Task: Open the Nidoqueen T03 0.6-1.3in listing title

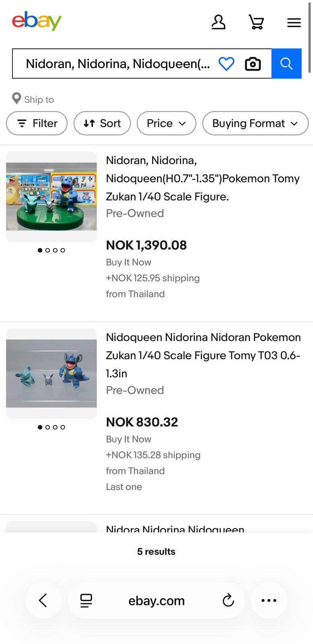Action: point(203,355)
